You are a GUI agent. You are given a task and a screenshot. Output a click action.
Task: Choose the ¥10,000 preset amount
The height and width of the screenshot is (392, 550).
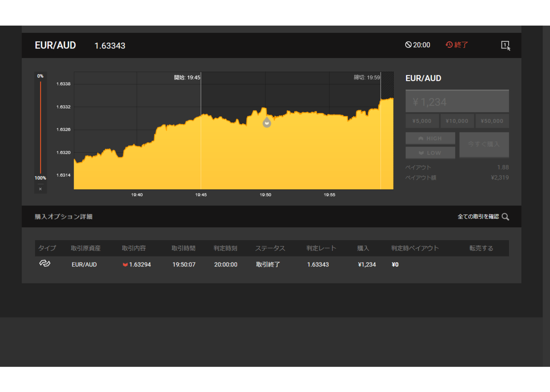[x=457, y=121]
